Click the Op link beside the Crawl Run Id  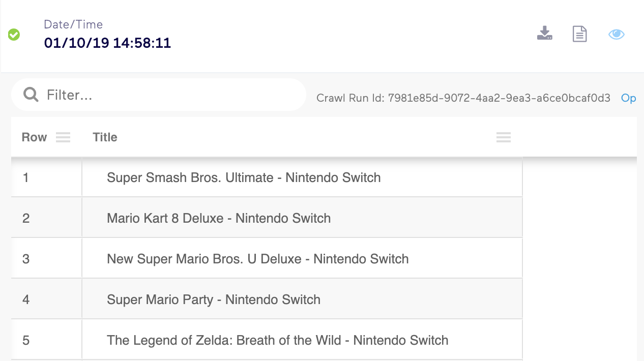click(x=629, y=99)
